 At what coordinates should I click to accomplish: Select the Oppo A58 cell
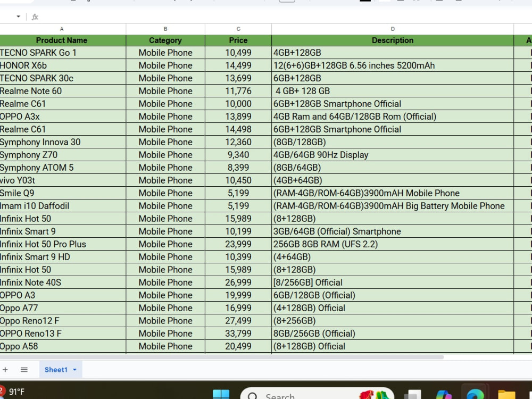point(63,346)
